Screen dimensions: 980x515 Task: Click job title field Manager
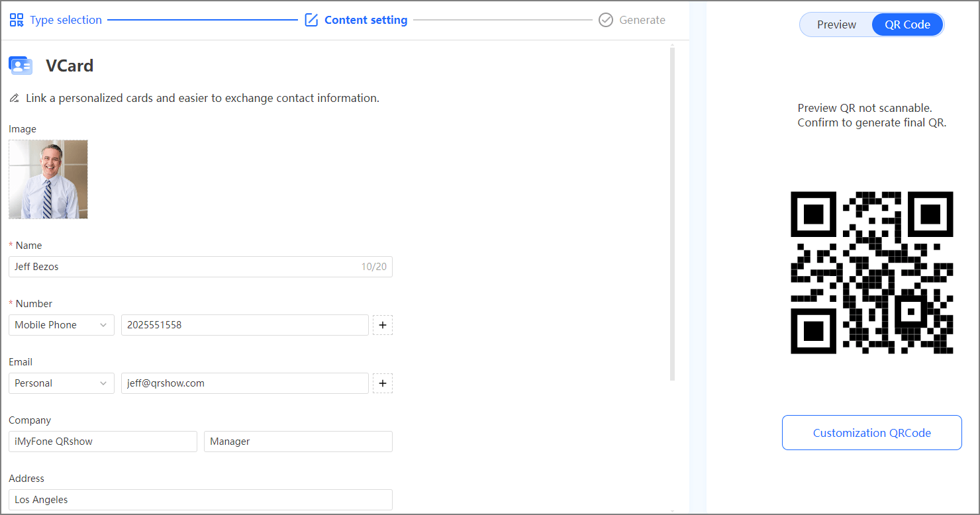click(x=298, y=442)
